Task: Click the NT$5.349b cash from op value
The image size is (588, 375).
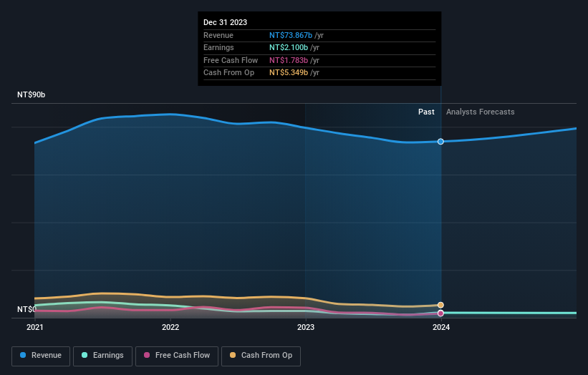Action: [289, 73]
